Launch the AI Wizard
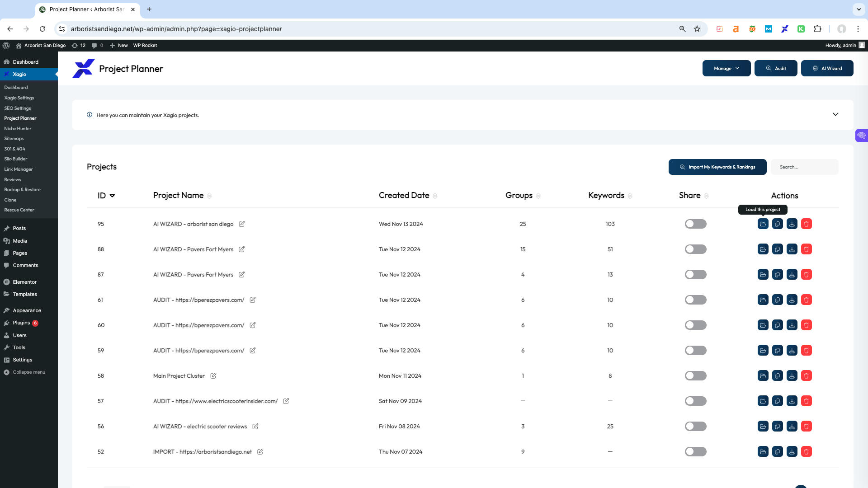Screen dimensions: 868x488 827,68
